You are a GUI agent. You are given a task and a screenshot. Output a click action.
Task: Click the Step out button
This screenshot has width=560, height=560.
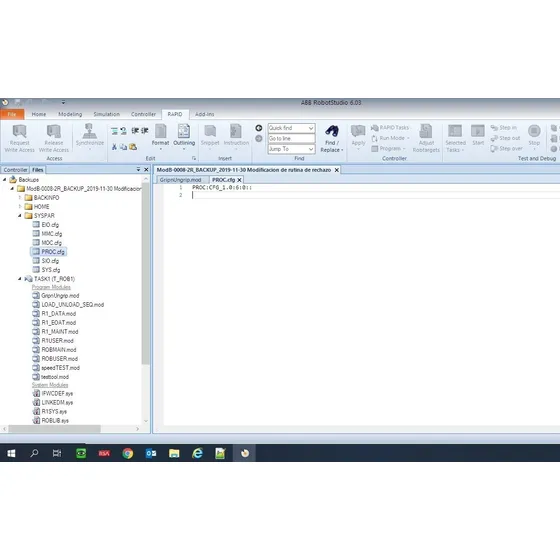pyautogui.click(x=505, y=138)
